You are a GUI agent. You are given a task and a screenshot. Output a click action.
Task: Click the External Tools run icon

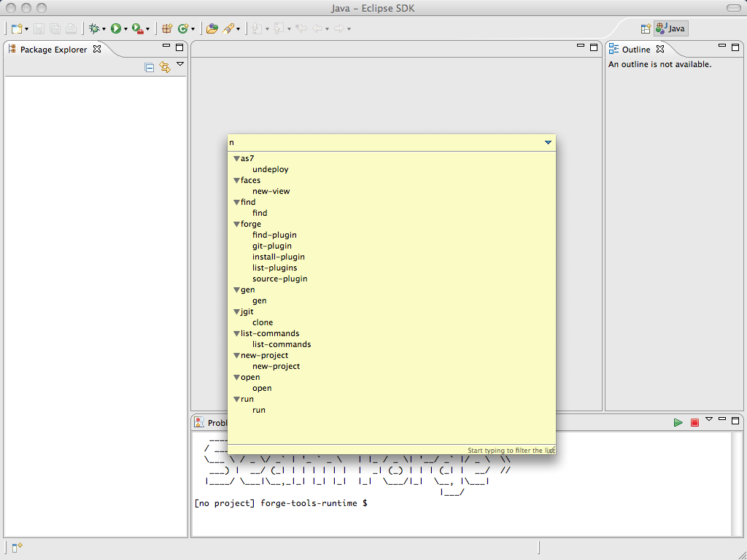(138, 28)
